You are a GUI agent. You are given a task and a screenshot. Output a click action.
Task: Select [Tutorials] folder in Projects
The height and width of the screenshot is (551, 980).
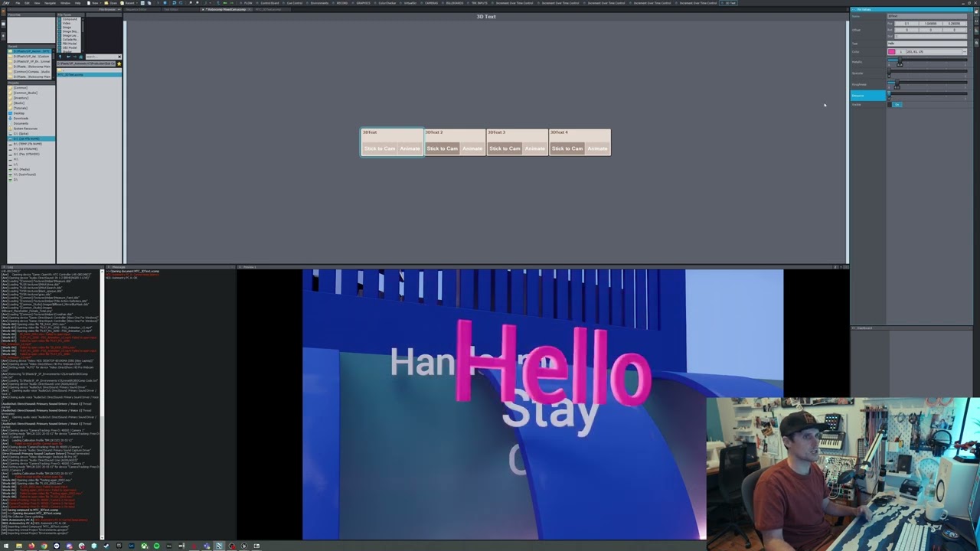20,108
